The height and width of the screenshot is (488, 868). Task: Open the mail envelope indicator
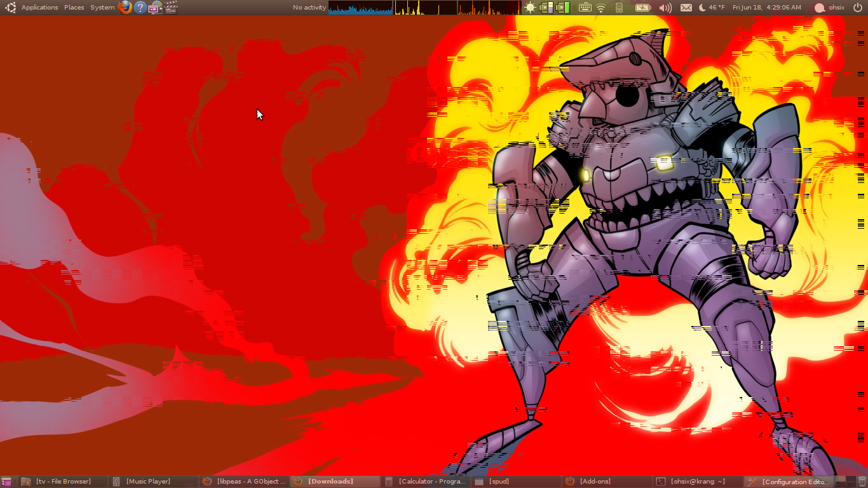tap(686, 8)
